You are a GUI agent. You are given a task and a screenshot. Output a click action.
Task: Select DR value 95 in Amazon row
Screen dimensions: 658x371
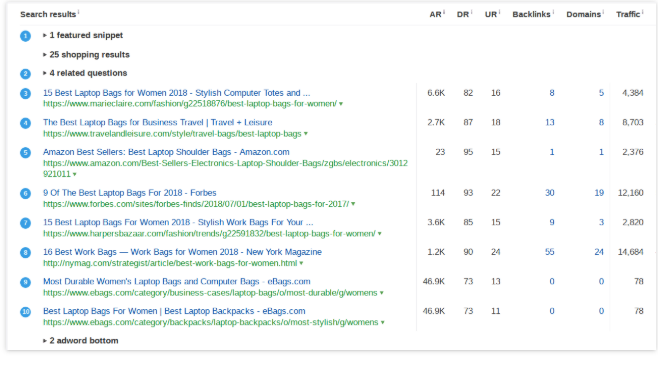point(468,152)
